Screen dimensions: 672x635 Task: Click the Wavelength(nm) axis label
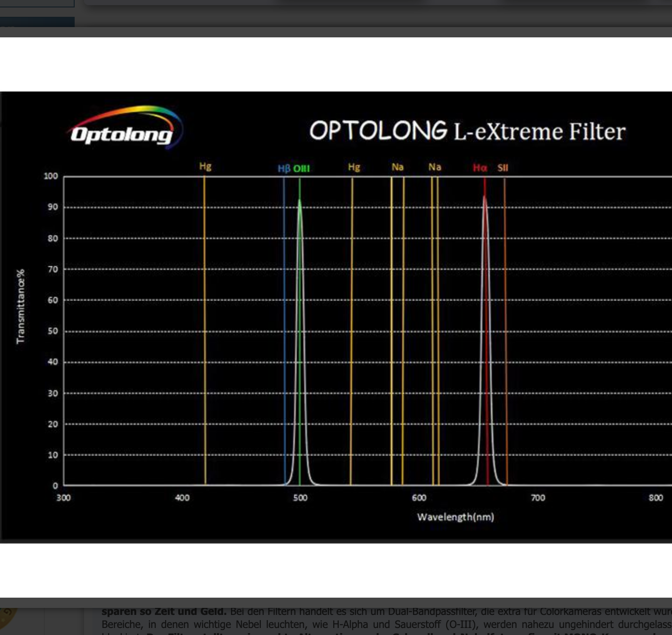point(455,517)
